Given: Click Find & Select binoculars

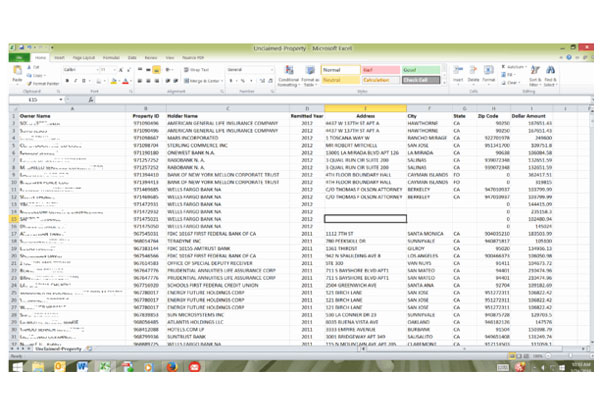Looking at the screenshot, I should 550,70.
